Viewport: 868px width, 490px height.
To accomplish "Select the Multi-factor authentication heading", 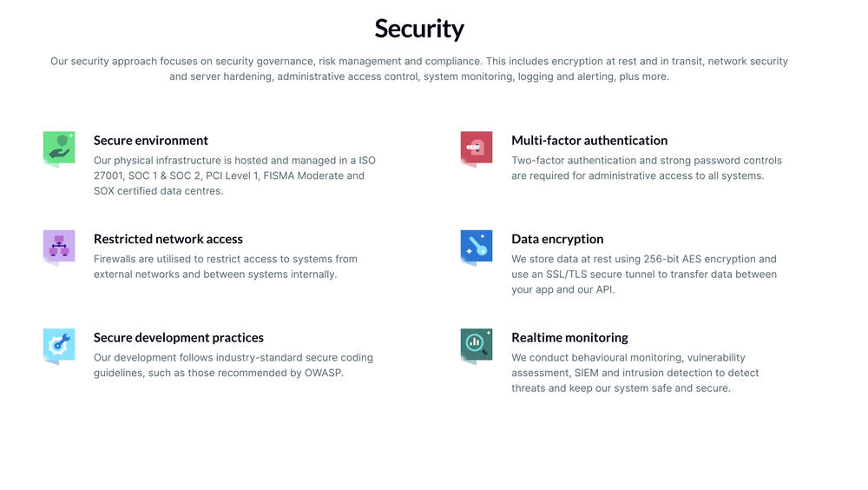I will tap(589, 141).
